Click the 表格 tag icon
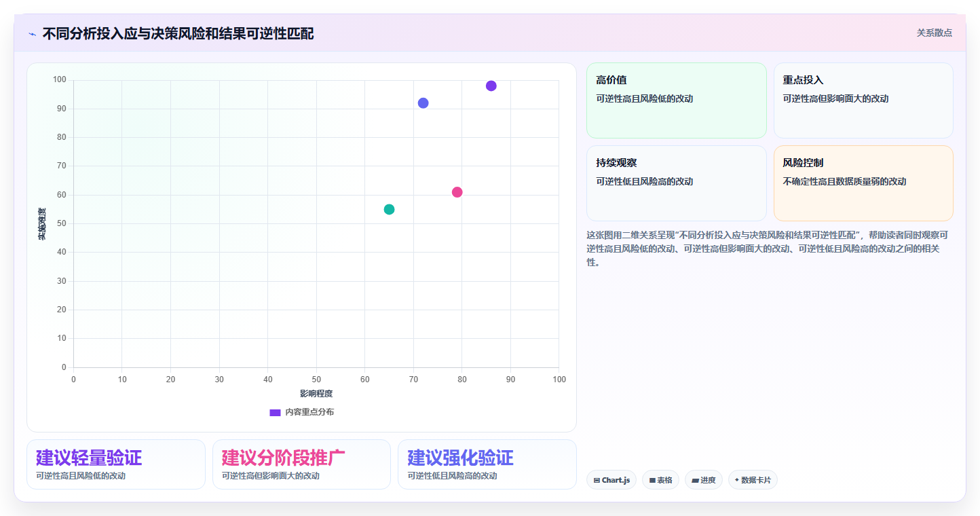Viewport: 980px width, 516px height. click(x=652, y=480)
